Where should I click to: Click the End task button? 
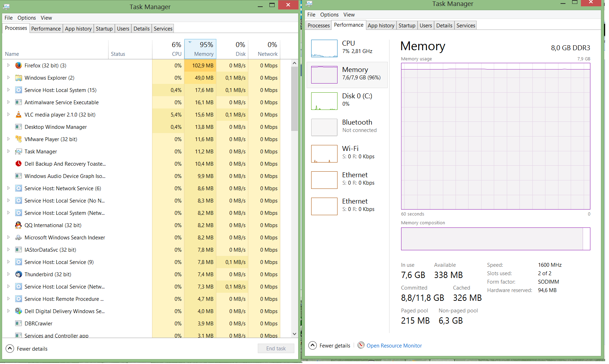click(x=276, y=349)
